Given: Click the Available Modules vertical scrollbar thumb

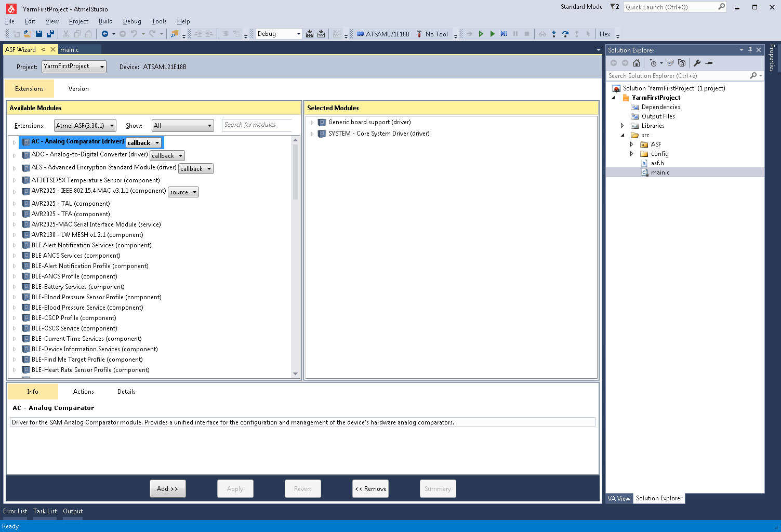Looking at the screenshot, I should (x=295, y=172).
